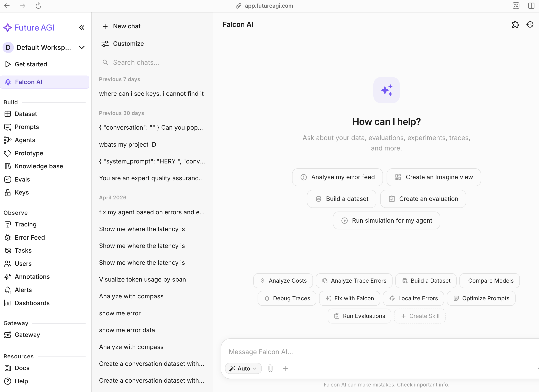Go to Agents page
Image resolution: width=539 pixels, height=392 pixels.
click(x=25, y=140)
